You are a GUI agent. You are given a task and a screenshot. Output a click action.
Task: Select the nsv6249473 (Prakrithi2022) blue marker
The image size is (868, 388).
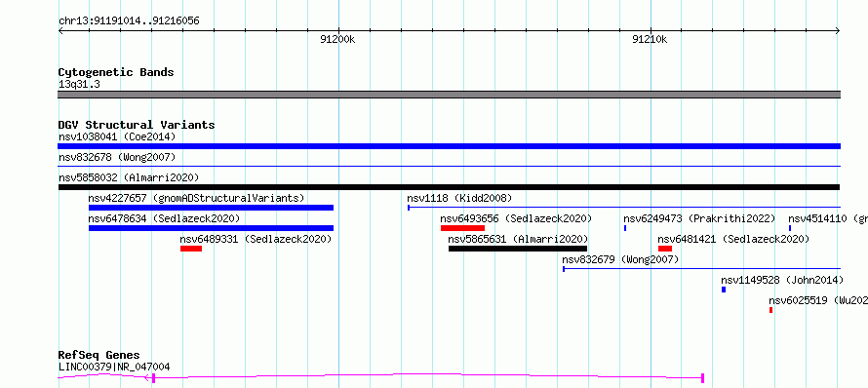tap(625, 228)
